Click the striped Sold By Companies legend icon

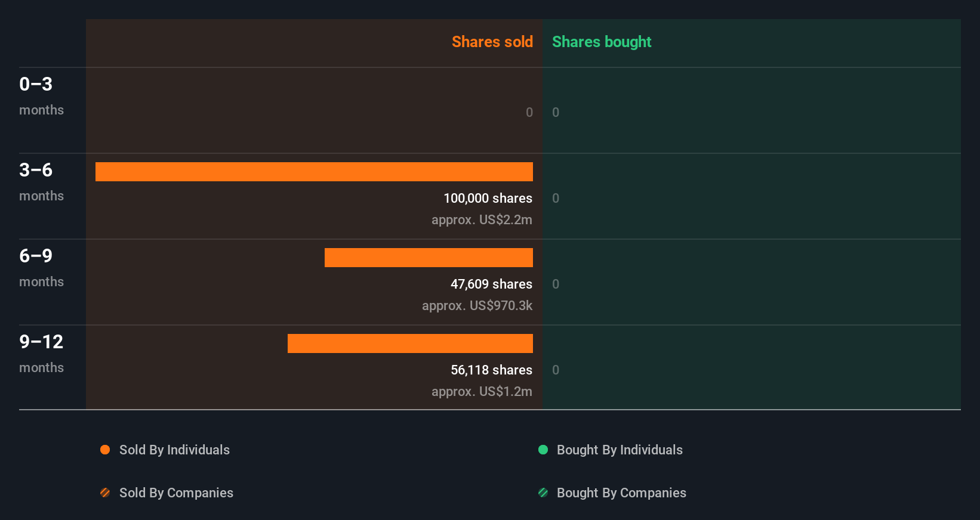click(x=105, y=493)
